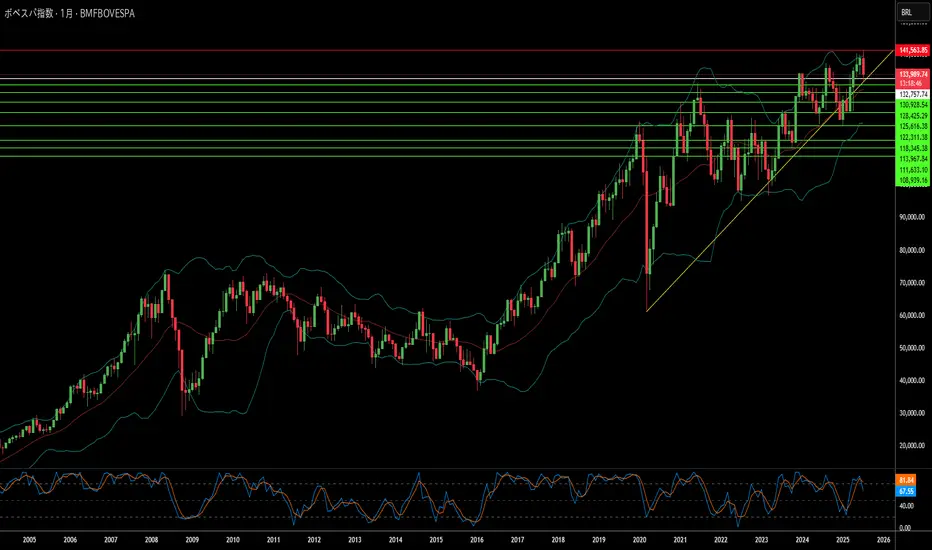This screenshot has width=932, height=550.
Task: Select the yellow ascending trendline
Action: (x=770, y=180)
